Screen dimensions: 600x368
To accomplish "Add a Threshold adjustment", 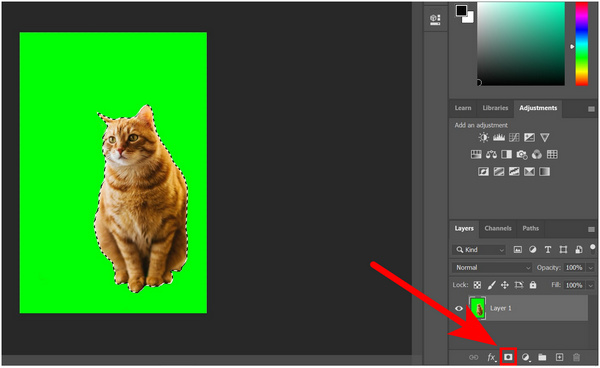I will click(514, 172).
